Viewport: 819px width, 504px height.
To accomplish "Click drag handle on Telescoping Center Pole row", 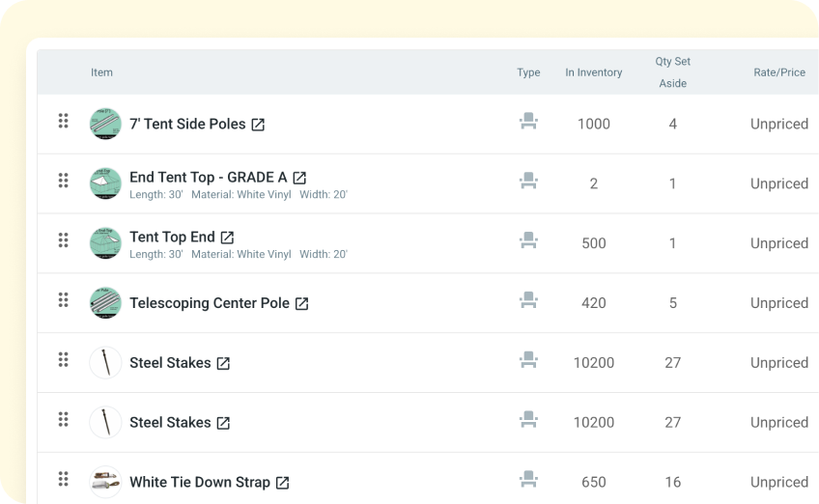I will [63, 300].
